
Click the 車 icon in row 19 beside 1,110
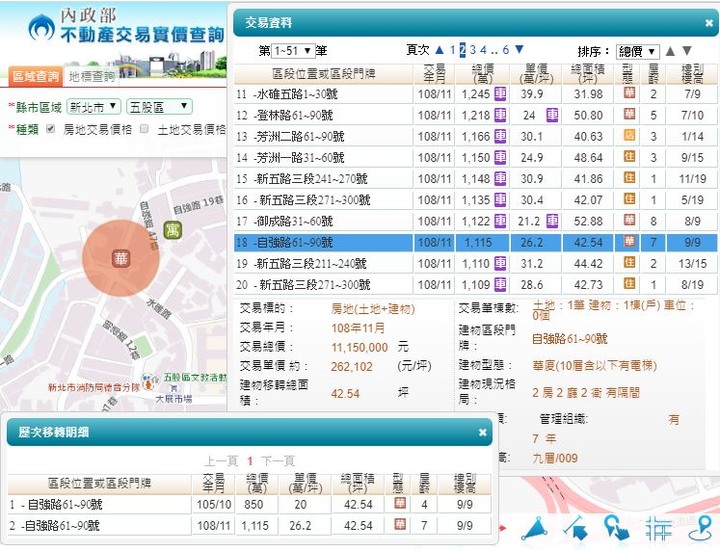500,264
